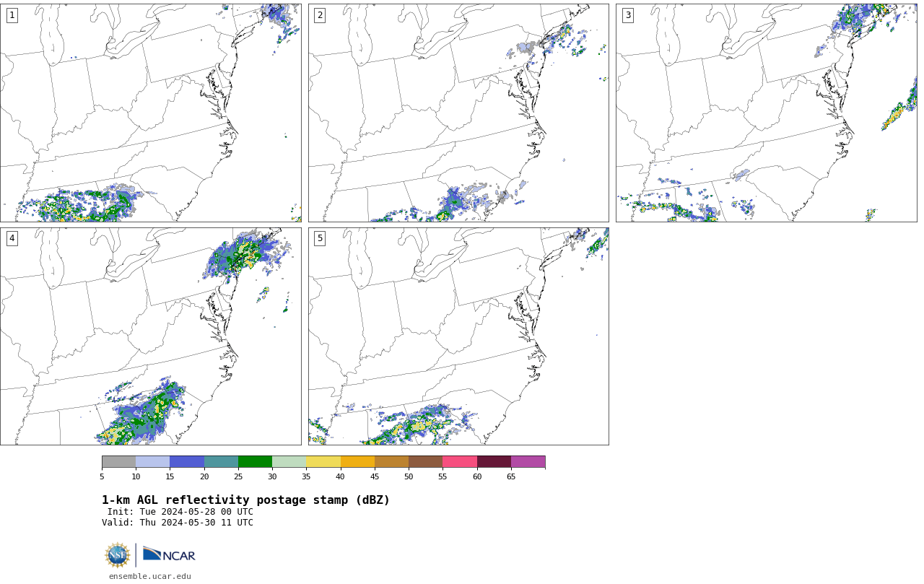The height and width of the screenshot is (584, 924).
Task: Click the panel number label 3
Action: point(627,15)
